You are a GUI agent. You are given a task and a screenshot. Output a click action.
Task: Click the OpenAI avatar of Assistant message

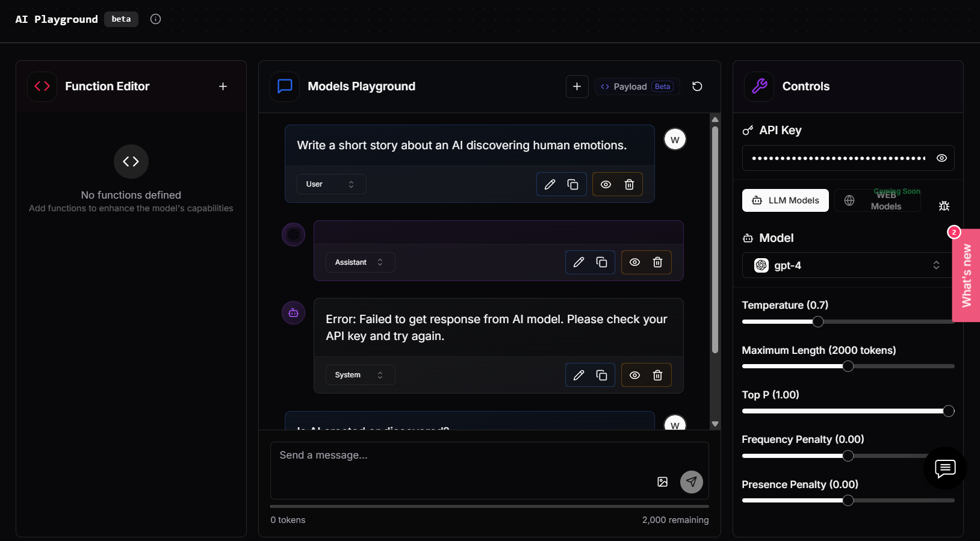(294, 235)
